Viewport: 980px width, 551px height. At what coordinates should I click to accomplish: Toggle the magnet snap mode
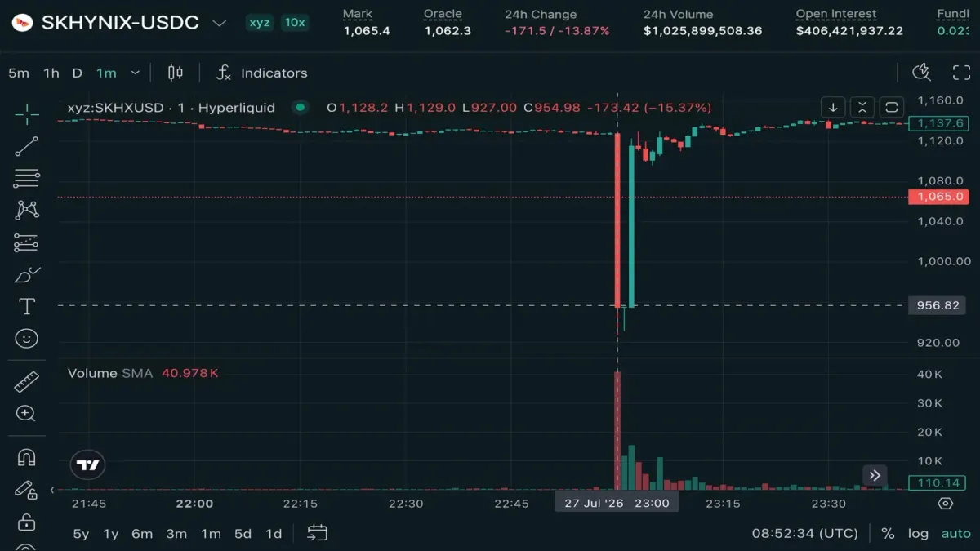(27, 458)
